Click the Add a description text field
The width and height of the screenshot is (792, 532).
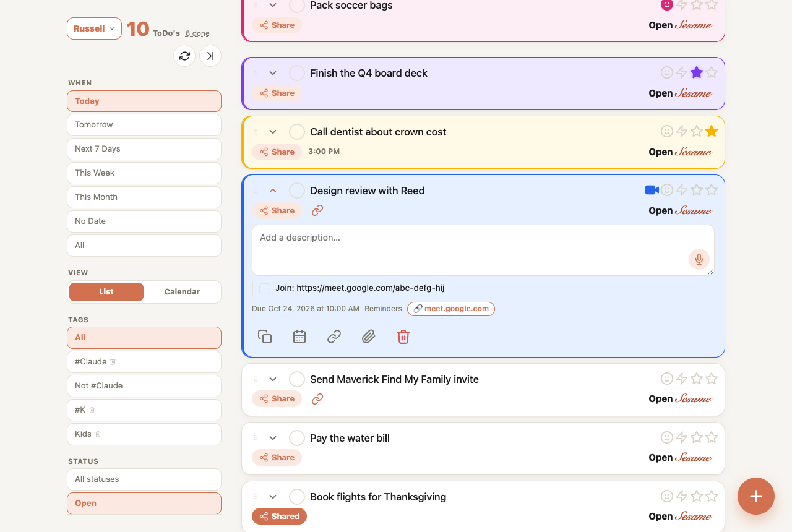(483, 250)
